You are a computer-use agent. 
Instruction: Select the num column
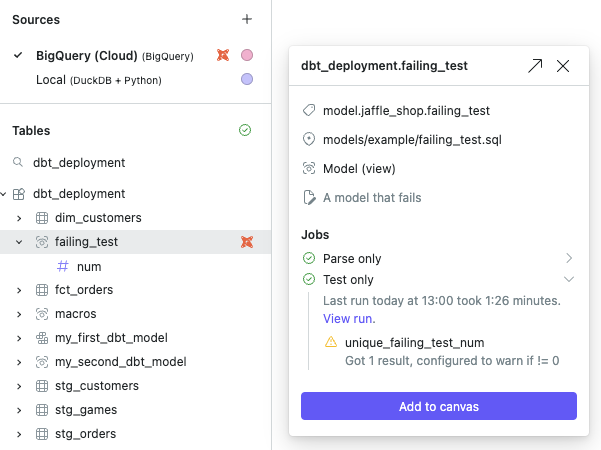pos(89,267)
